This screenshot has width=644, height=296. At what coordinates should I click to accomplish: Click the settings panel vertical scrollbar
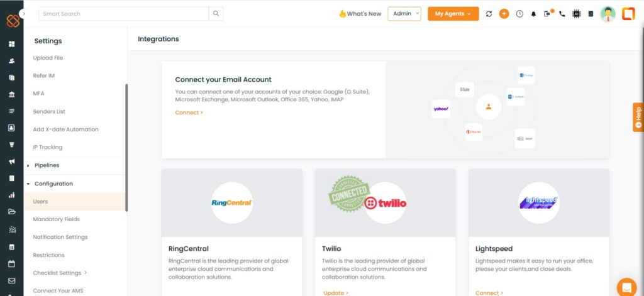126,148
